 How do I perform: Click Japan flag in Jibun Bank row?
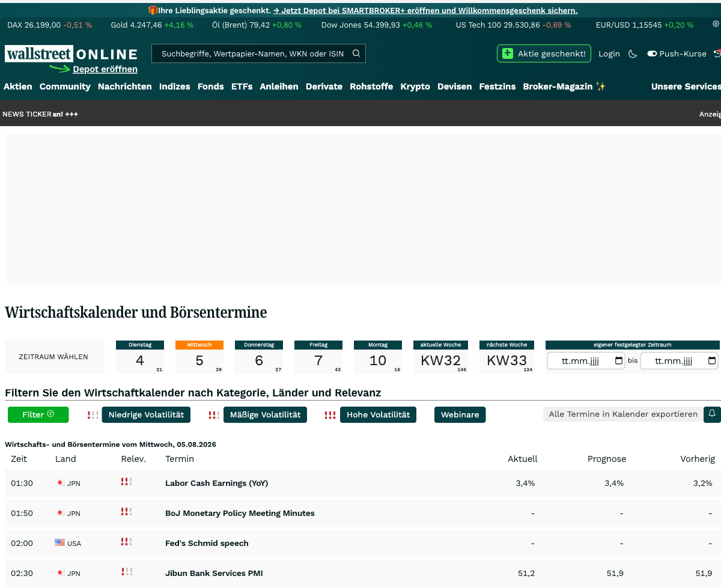(59, 572)
